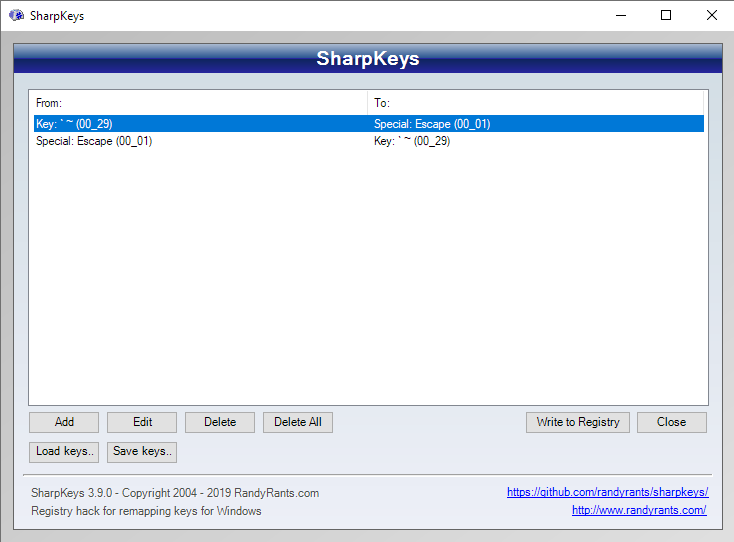Viewport: 734px width, 542px height.
Task: Save keys to a file
Action: [x=142, y=452]
